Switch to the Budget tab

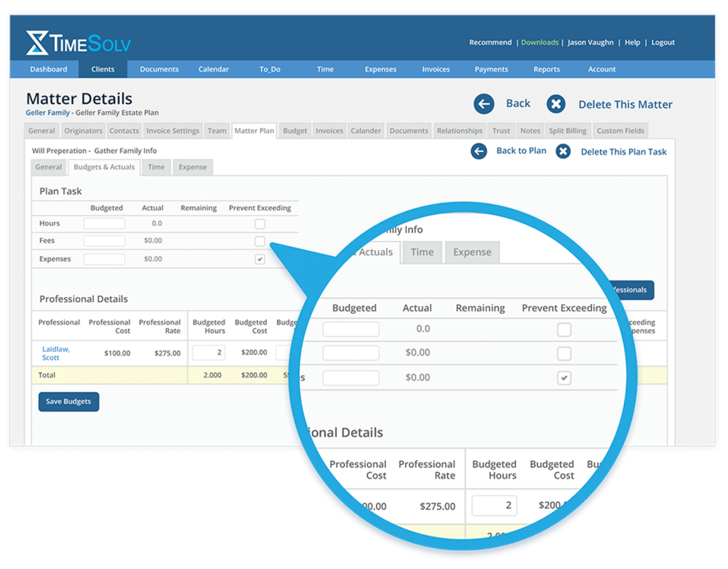click(294, 130)
